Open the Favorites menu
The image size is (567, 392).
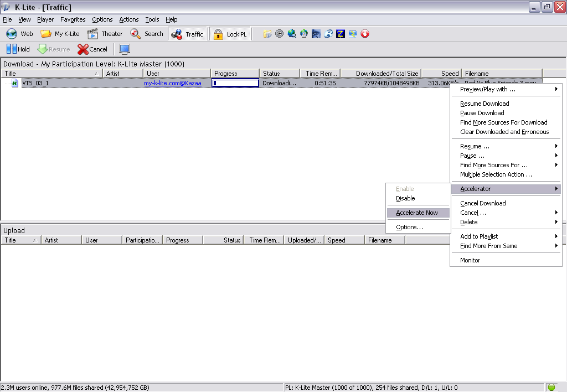point(73,19)
